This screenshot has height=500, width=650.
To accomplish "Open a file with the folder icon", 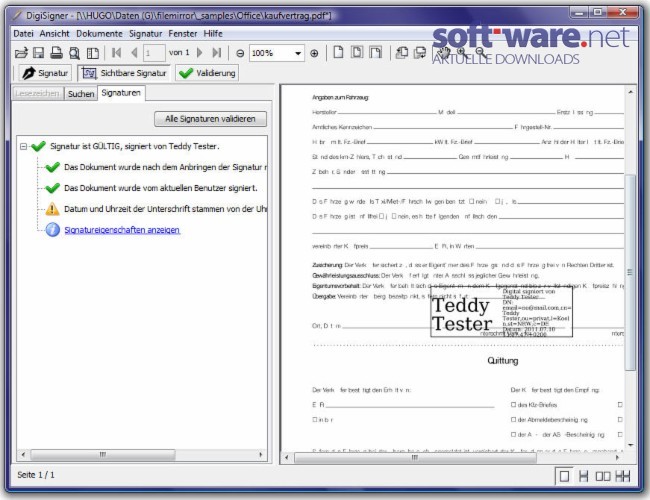I will click(x=21, y=53).
